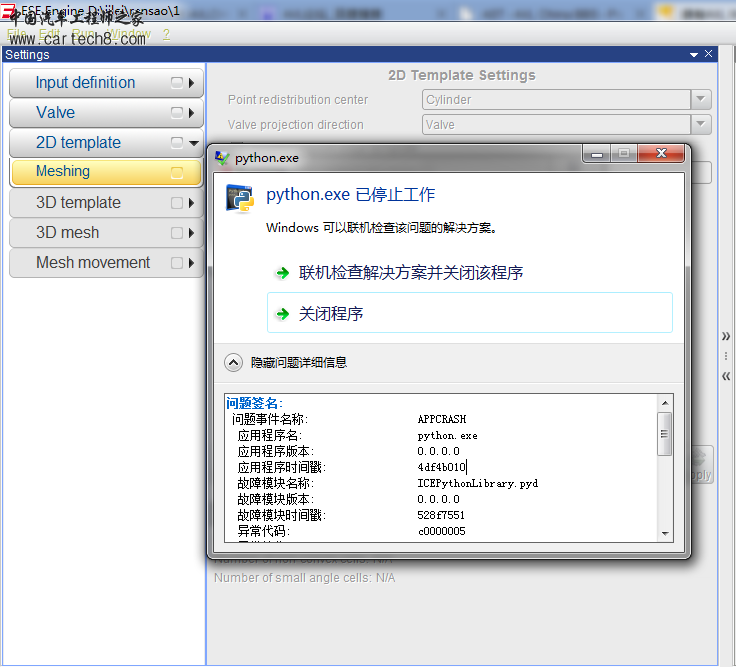736x667 pixels.
Task: Click green arrow beside 关闭程序
Action: (x=283, y=314)
